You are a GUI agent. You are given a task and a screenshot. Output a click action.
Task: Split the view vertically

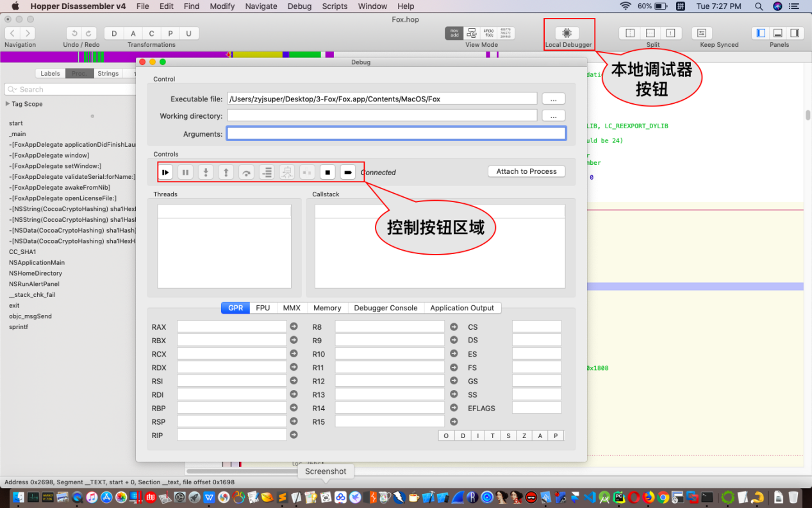pos(630,33)
